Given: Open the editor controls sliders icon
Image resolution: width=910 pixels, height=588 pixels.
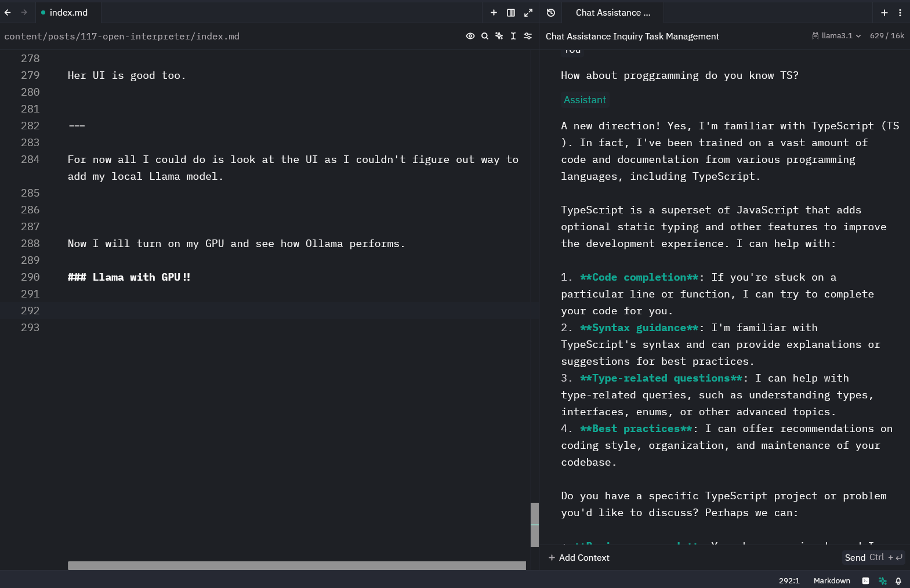Looking at the screenshot, I should pos(528,36).
